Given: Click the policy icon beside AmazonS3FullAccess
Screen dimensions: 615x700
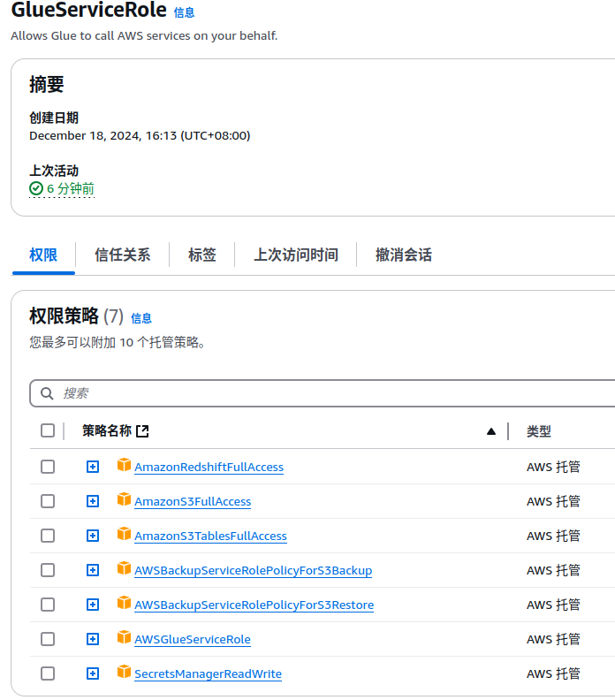Looking at the screenshot, I should click(x=124, y=498).
